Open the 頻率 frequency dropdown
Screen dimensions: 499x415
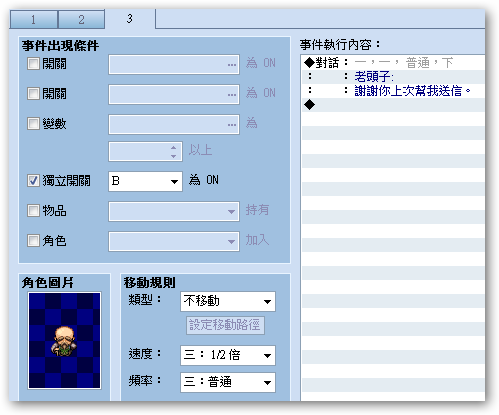228,382
